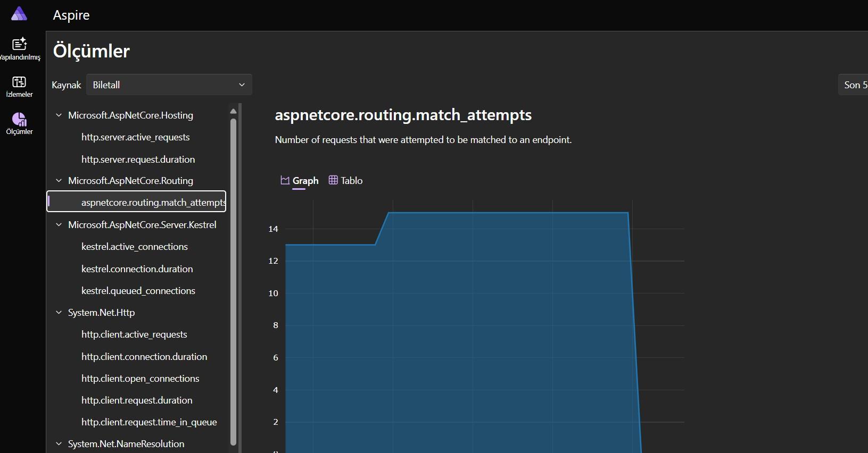Select http.server.active_requests metric
Screen dimensions: 868x453
click(x=135, y=137)
